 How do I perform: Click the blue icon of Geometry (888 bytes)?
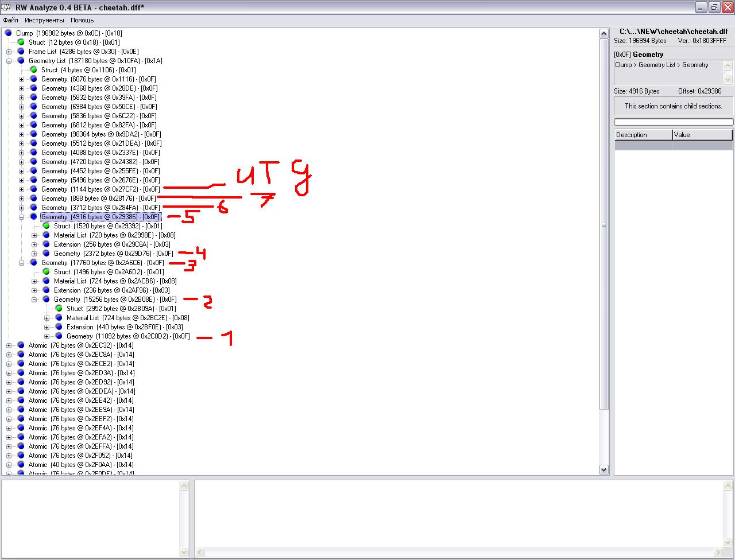(x=33, y=199)
